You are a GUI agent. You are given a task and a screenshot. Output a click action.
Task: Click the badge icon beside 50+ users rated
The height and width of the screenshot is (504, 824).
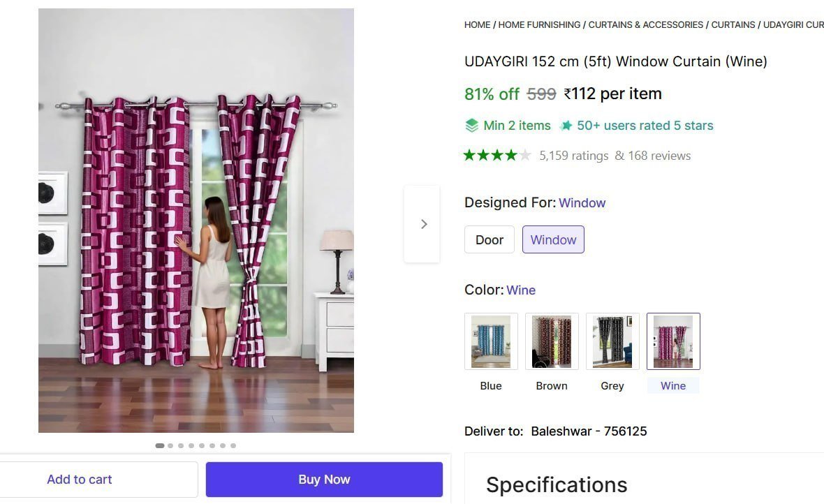pos(566,126)
